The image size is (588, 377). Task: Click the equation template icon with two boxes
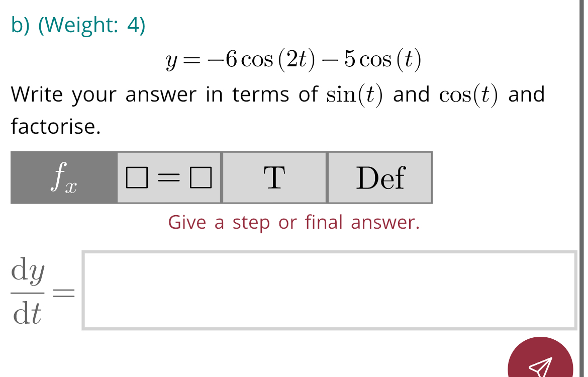168,178
